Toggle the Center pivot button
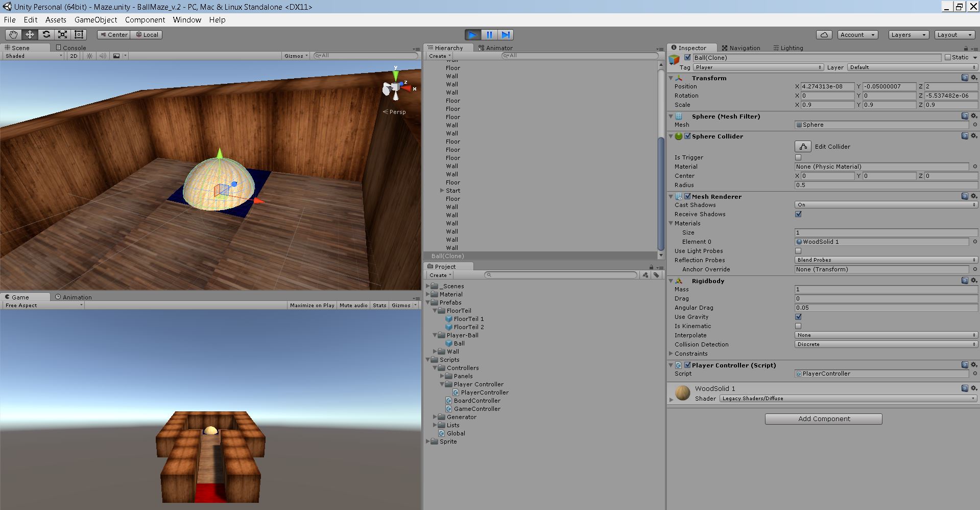This screenshot has width=980, height=510. pyautogui.click(x=114, y=34)
